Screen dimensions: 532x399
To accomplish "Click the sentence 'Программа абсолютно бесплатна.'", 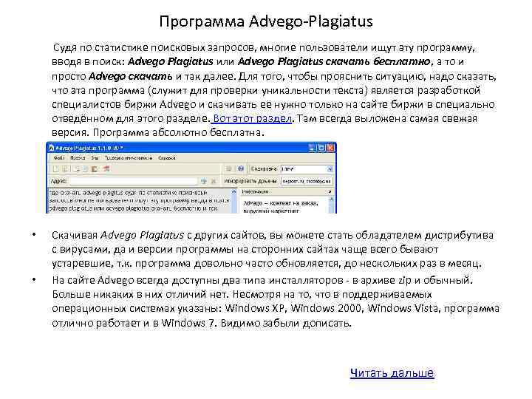I will tap(179, 132).
